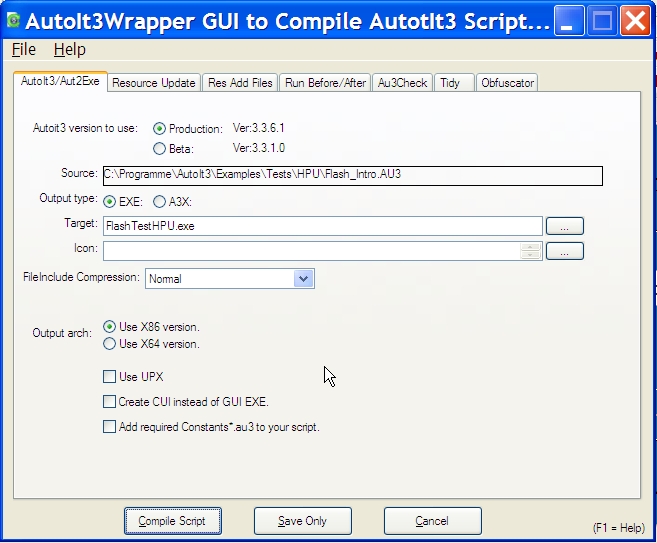The image size is (657, 543).
Task: Check Add required Constants*.au3 option
Action: (x=110, y=427)
